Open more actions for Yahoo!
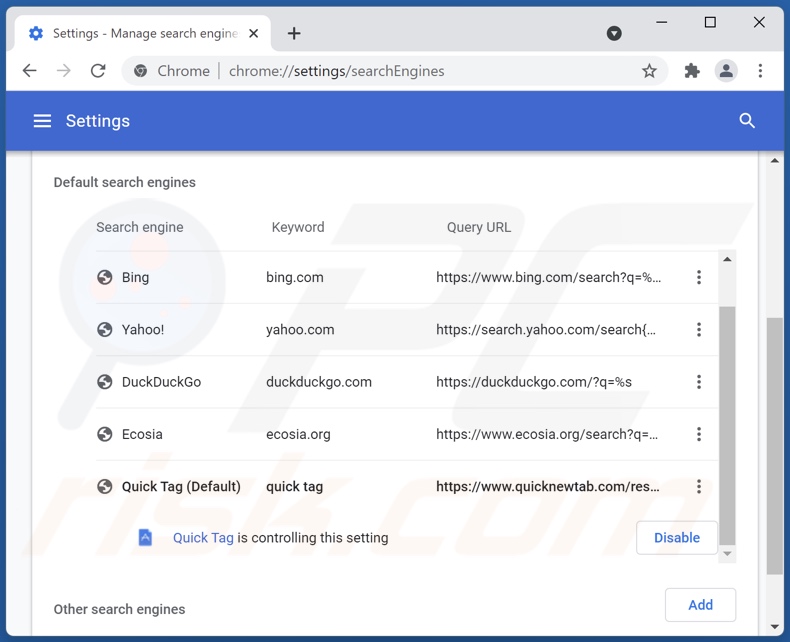The image size is (790, 642). point(699,330)
